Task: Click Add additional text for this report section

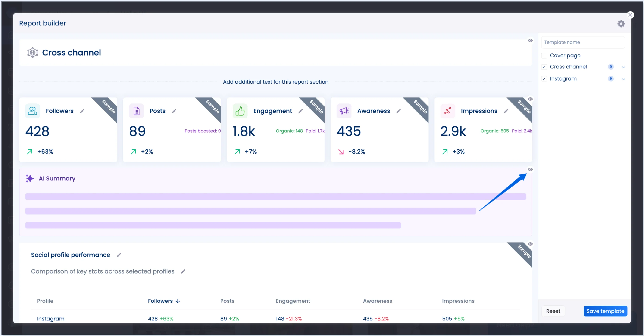Action: (x=275, y=82)
